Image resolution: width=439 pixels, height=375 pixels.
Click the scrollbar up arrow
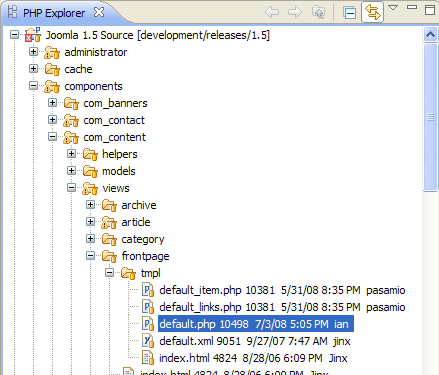(430, 34)
